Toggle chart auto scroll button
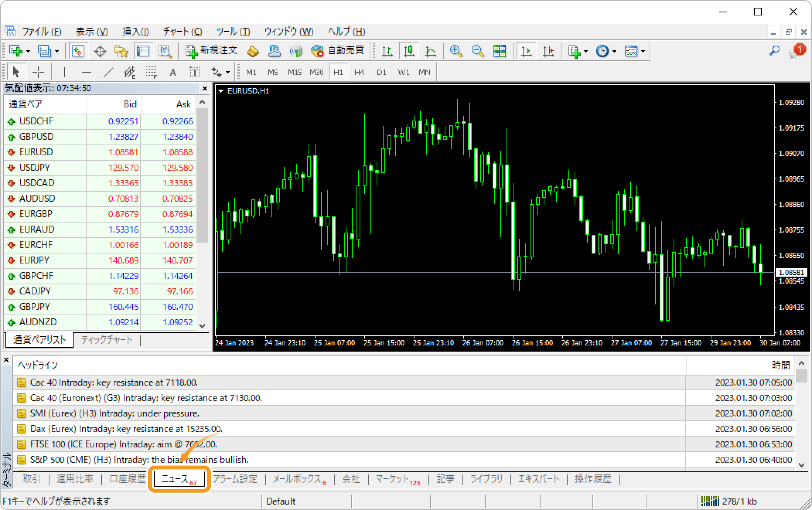This screenshot has height=510, width=812. 526,51
